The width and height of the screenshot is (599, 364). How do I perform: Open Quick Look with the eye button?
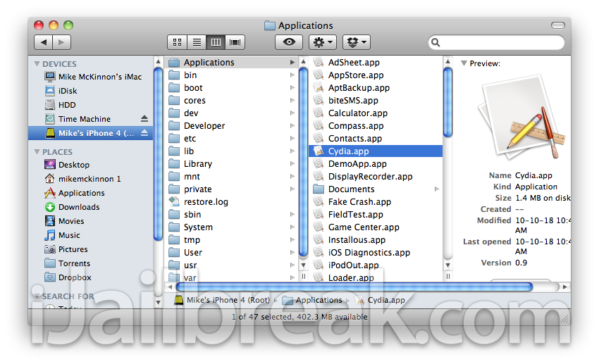coord(289,42)
